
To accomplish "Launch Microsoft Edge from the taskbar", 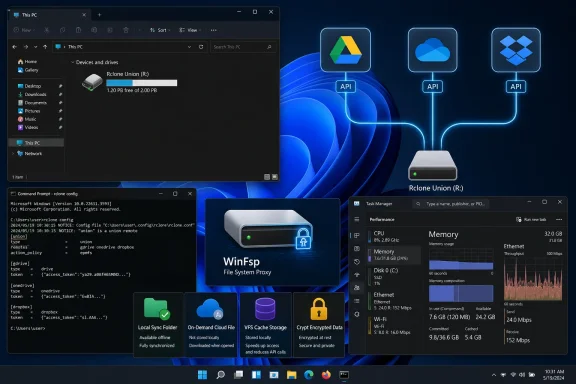I will (x=309, y=375).
